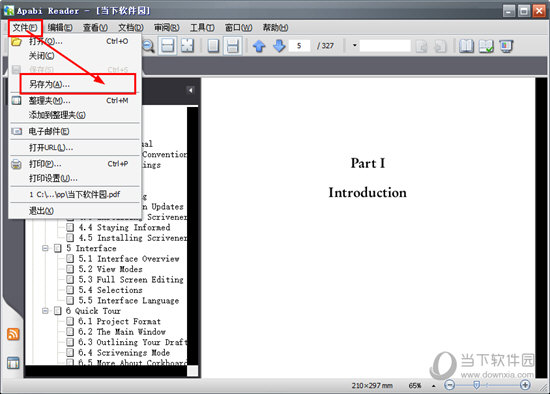
Task: Open the Edit (编辑) menu
Action: (x=60, y=28)
